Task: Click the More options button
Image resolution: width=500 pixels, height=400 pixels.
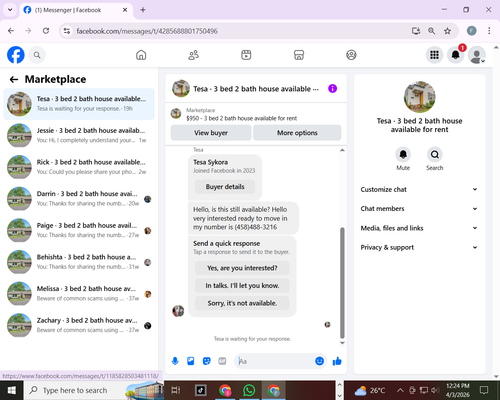Action: point(297,133)
